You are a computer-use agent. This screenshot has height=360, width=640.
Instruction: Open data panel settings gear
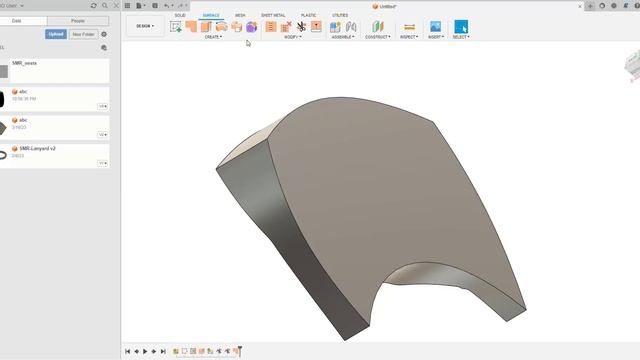tap(104, 34)
